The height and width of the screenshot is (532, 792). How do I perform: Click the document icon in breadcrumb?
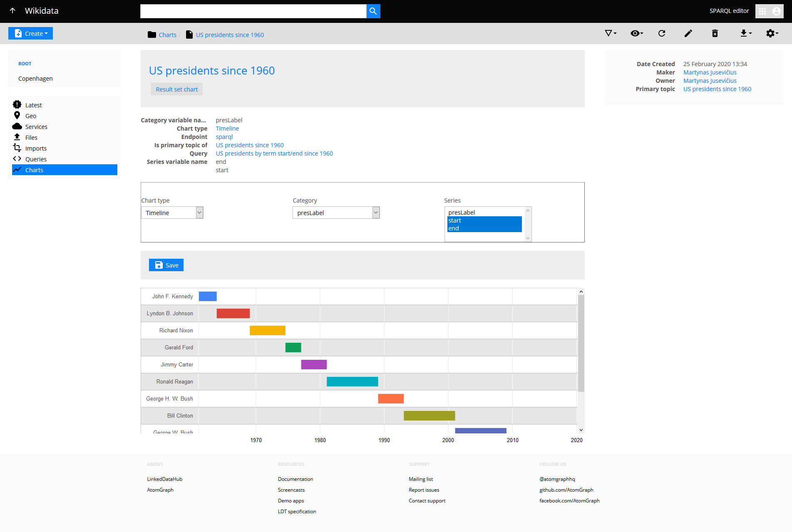[x=189, y=35]
